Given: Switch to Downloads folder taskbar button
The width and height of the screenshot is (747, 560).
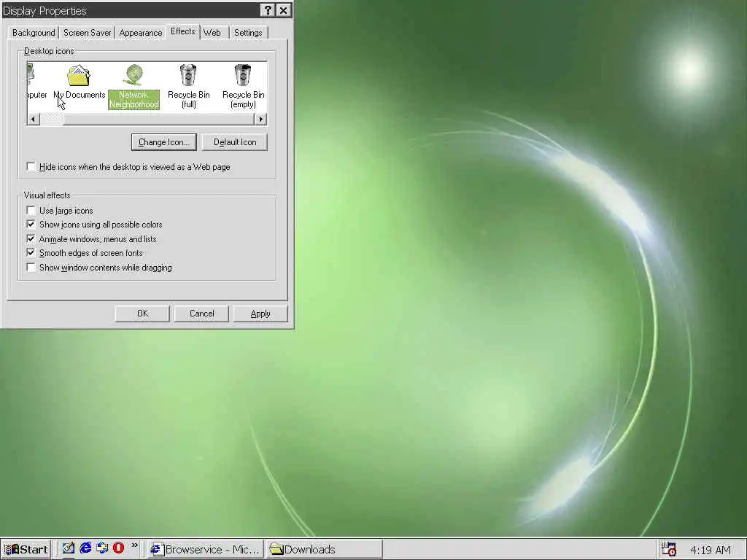Looking at the screenshot, I should click(x=324, y=549).
